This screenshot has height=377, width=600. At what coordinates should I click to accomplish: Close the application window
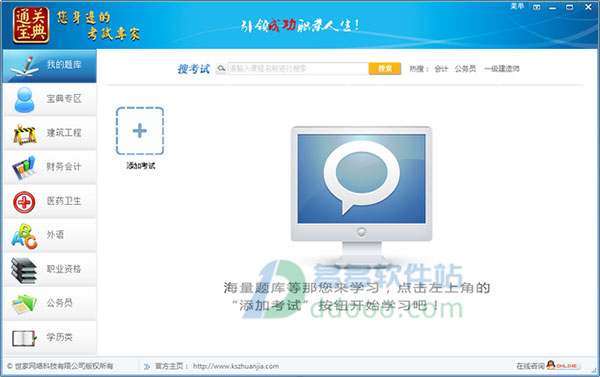(x=588, y=7)
